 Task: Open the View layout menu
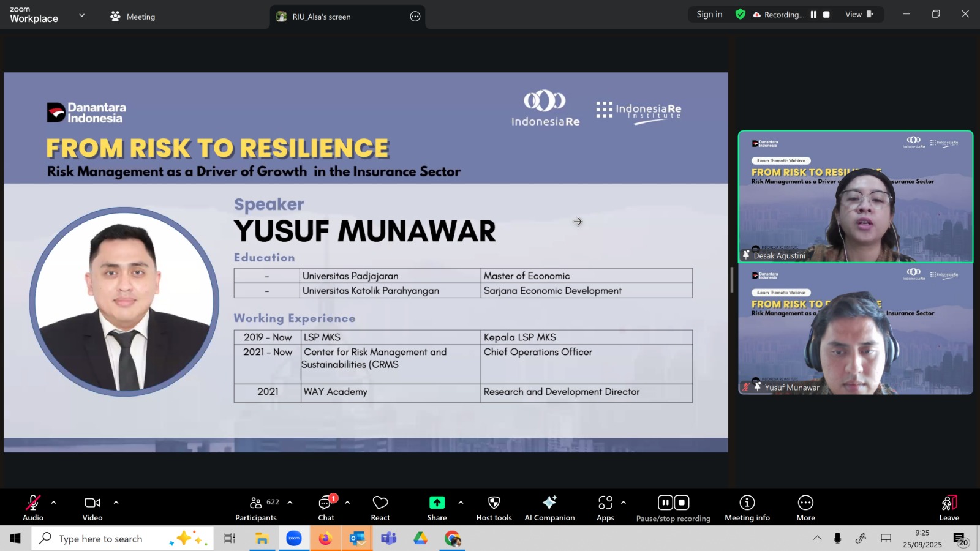click(x=859, y=15)
